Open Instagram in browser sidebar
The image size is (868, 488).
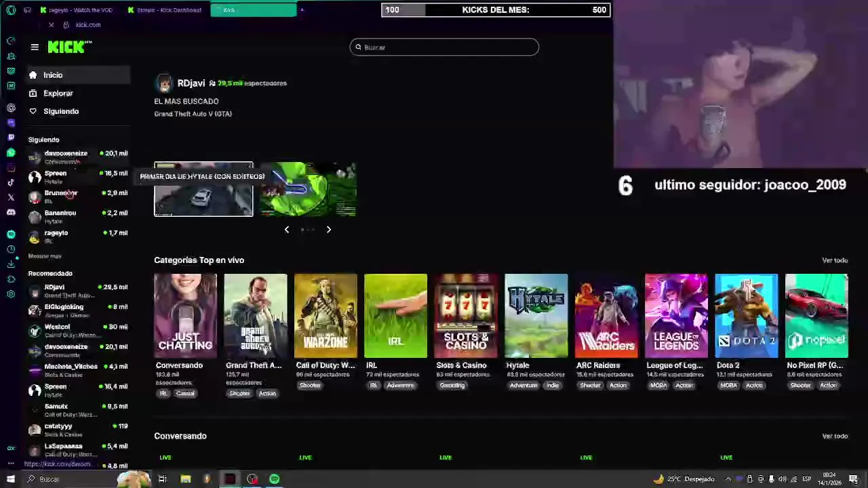(x=11, y=167)
